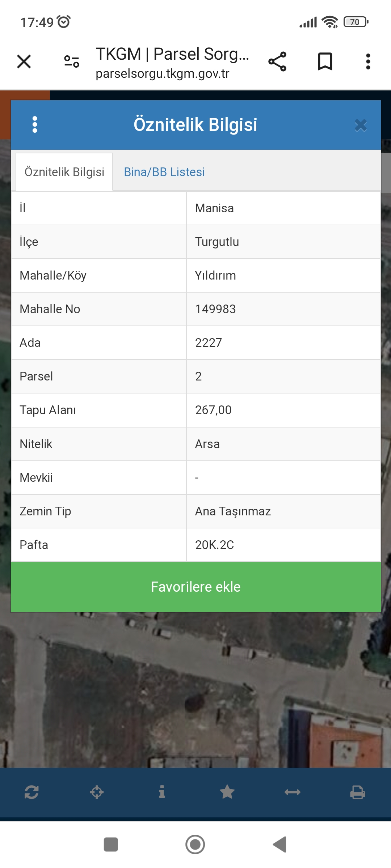This screenshot has height=868, width=391.
Task: Close the Öznitelik Bilgisi panel
Action: coord(361,125)
